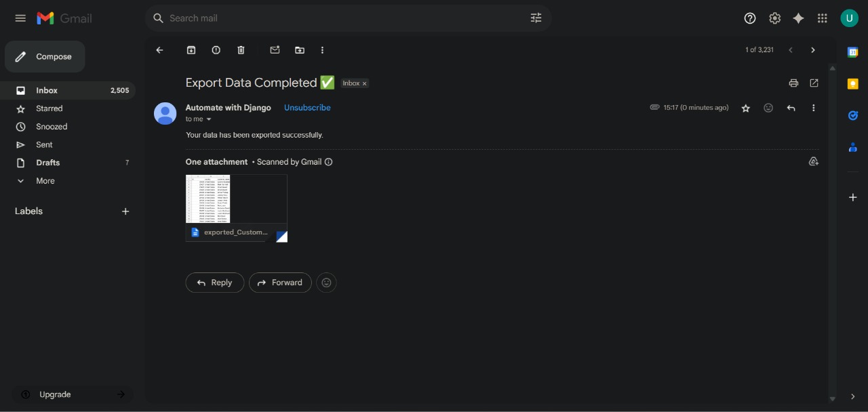Show details arrow next to 'to me'

(209, 119)
